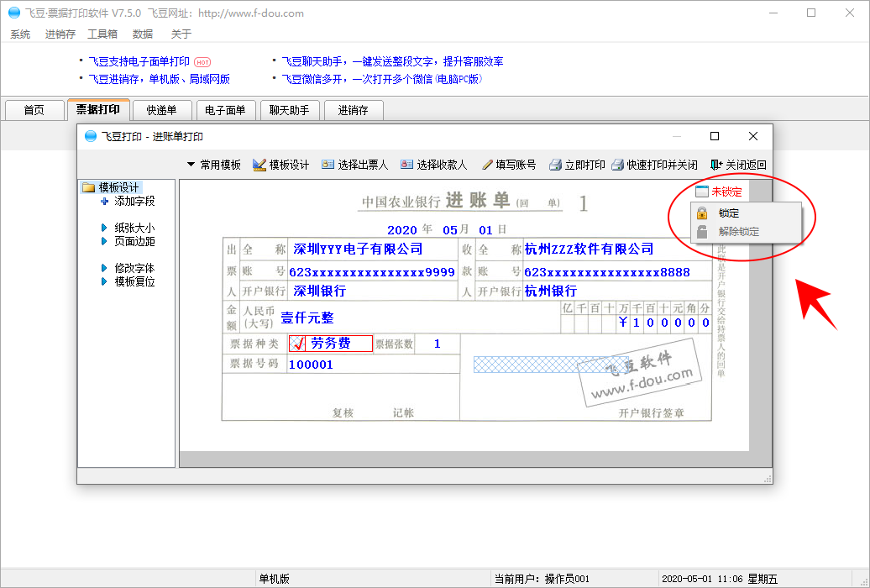Select 修改字体 in the template tree
Screen dimensions: 870x588
[134, 268]
